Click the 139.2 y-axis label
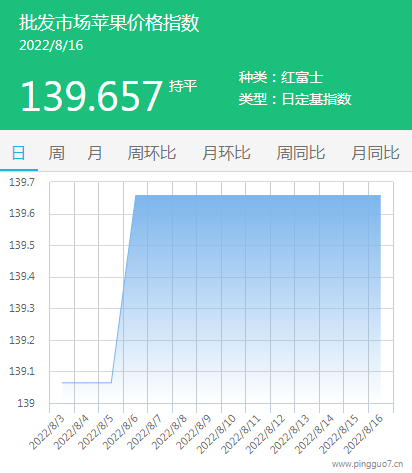Image resolution: width=412 pixels, height=473 pixels. tap(22, 340)
